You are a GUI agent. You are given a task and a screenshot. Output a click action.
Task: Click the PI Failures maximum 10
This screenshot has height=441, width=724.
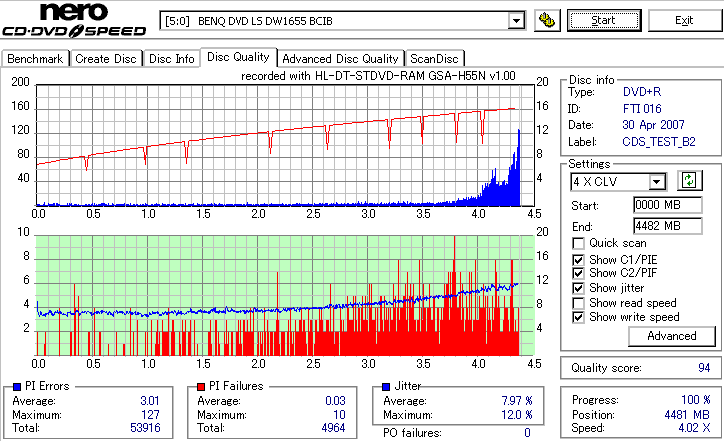pos(339,415)
